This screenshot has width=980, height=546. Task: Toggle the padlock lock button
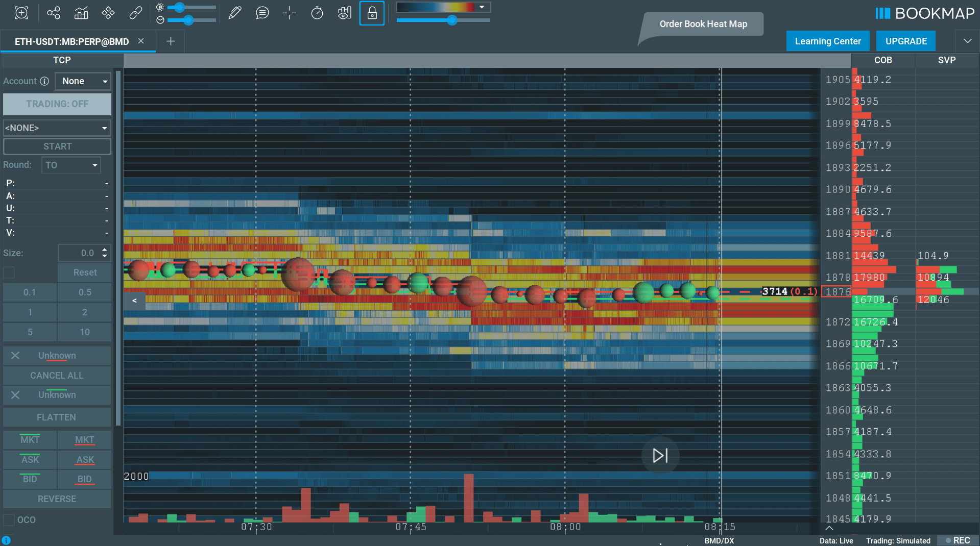(372, 13)
